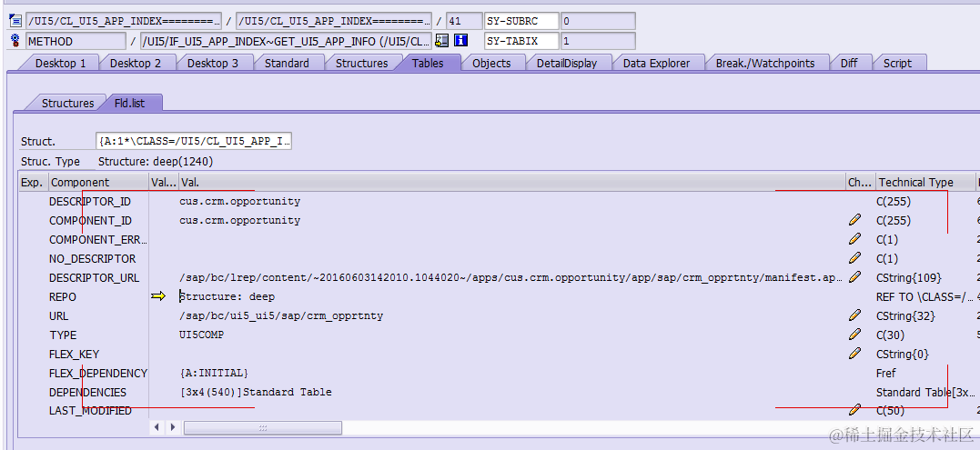Click the SY-SUBRC value field showing 0
The image size is (980, 450).
(598, 21)
